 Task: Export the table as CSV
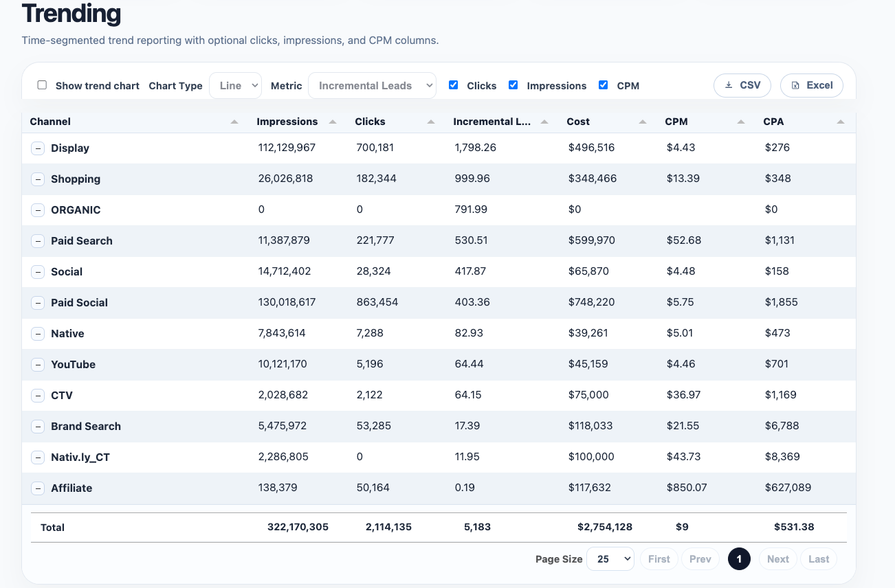pyautogui.click(x=742, y=85)
